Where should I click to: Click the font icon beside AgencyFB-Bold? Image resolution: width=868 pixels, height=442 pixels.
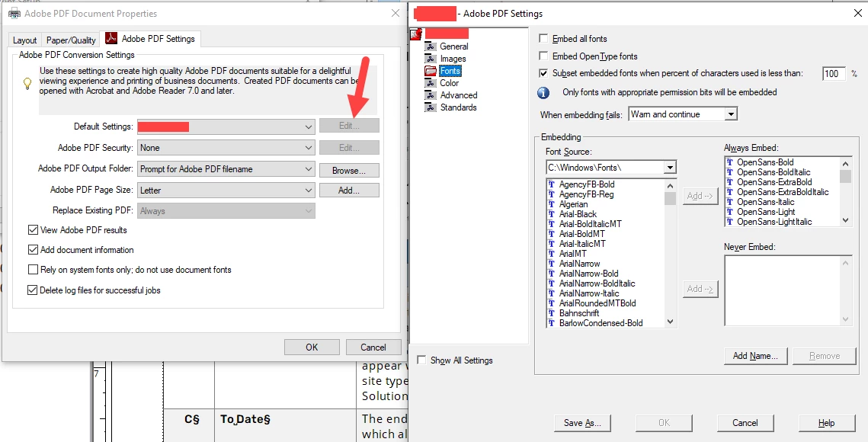click(551, 184)
